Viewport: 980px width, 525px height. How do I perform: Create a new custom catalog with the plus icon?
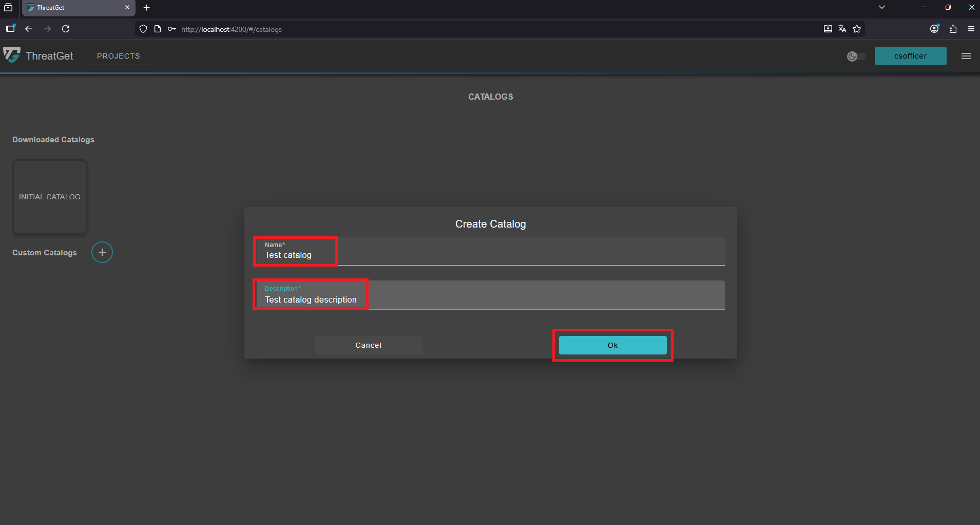(102, 252)
